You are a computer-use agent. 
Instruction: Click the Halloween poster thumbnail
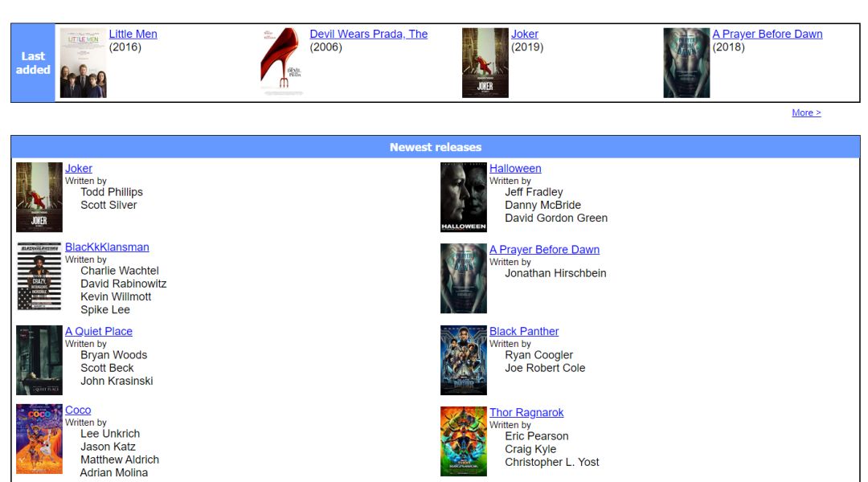tap(464, 197)
